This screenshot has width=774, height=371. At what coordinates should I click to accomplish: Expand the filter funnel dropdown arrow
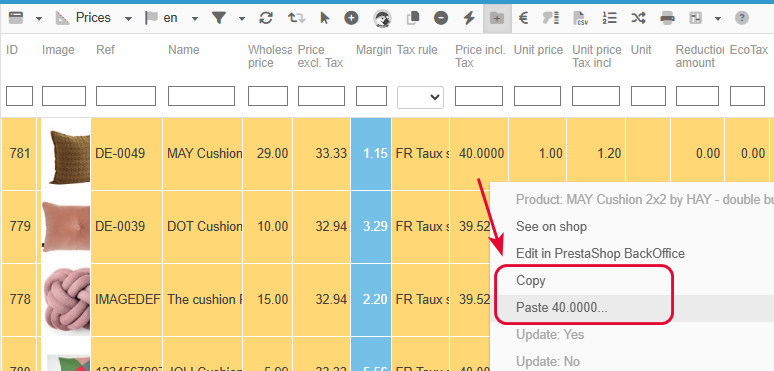[x=242, y=19]
